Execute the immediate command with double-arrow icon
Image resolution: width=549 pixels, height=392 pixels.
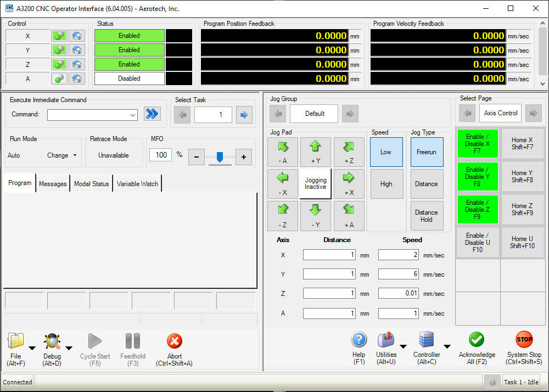152,114
